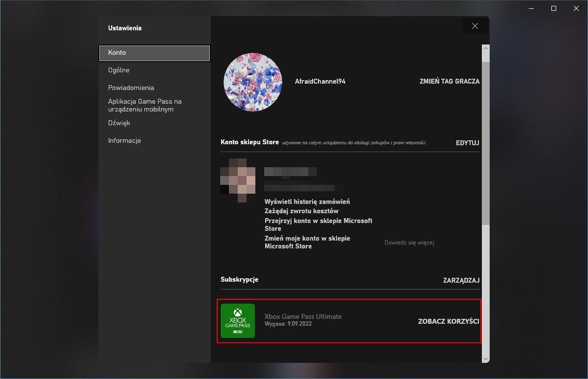This screenshot has width=588, height=379.
Task: Click the pixelated Store account avatar
Action: pos(238,180)
